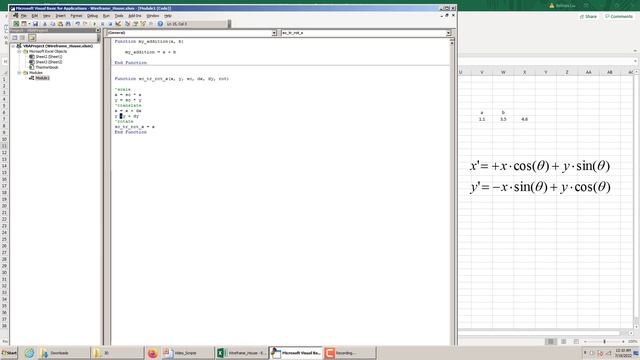Open the Format menu
The height and width of the screenshot is (360, 640).
coord(76,16)
